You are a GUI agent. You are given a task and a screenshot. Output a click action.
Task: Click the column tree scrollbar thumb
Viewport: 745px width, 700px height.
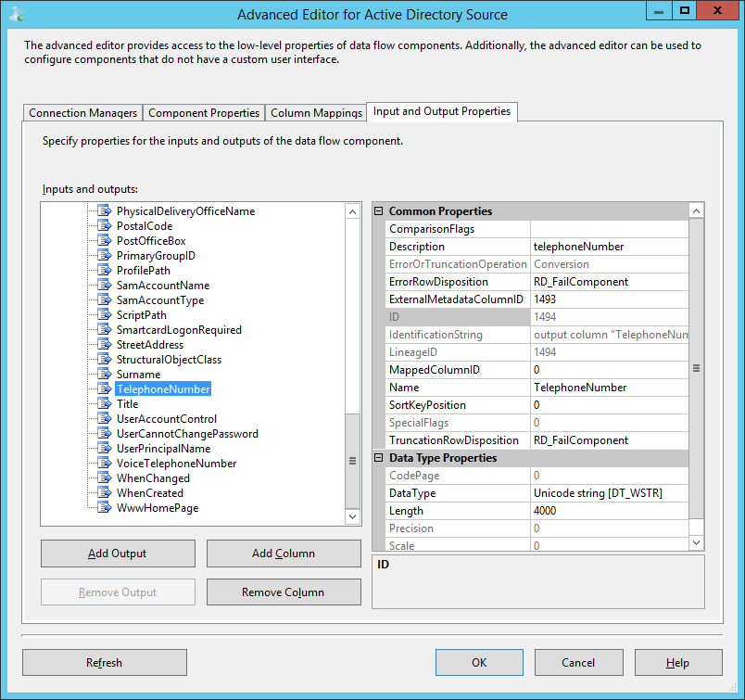click(x=352, y=461)
